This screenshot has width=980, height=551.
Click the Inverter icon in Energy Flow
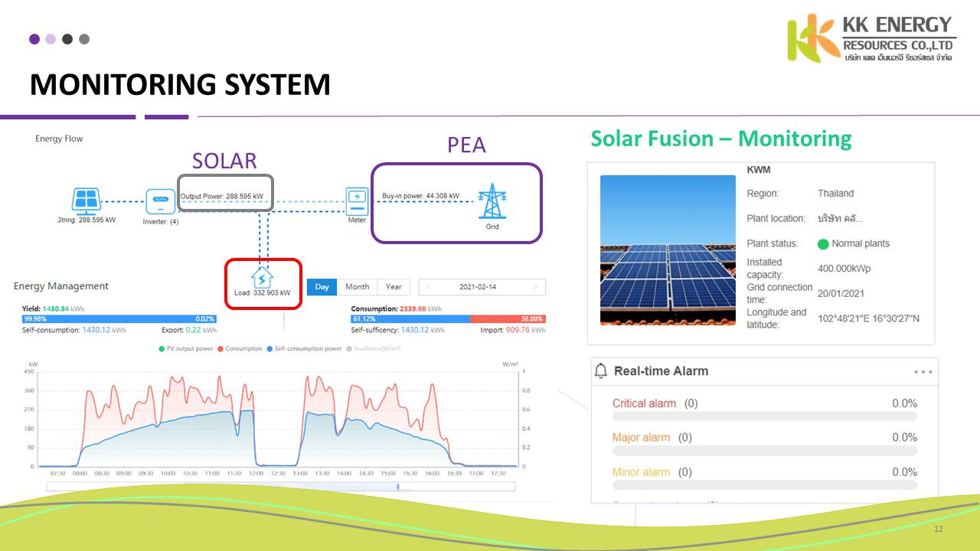pyautogui.click(x=159, y=200)
